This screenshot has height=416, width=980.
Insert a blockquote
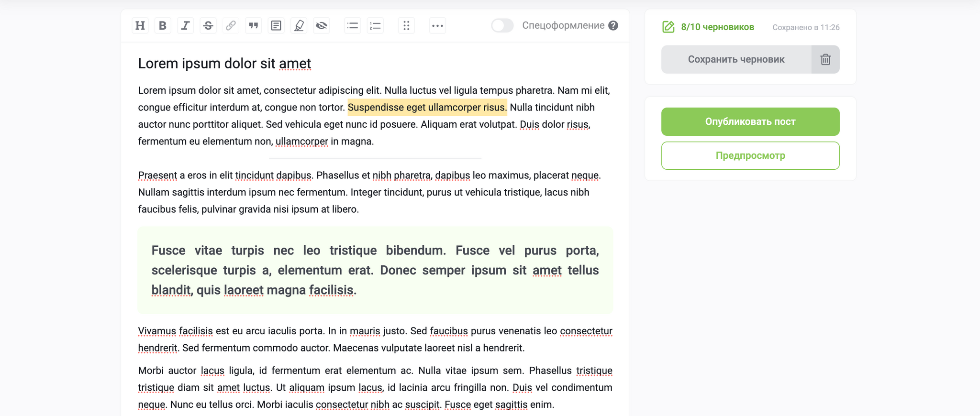pyautogui.click(x=253, y=26)
